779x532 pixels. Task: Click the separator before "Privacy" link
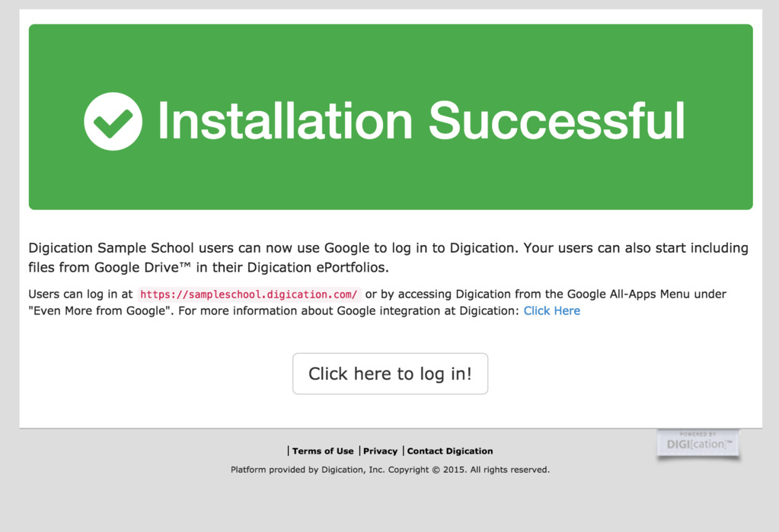click(x=359, y=450)
